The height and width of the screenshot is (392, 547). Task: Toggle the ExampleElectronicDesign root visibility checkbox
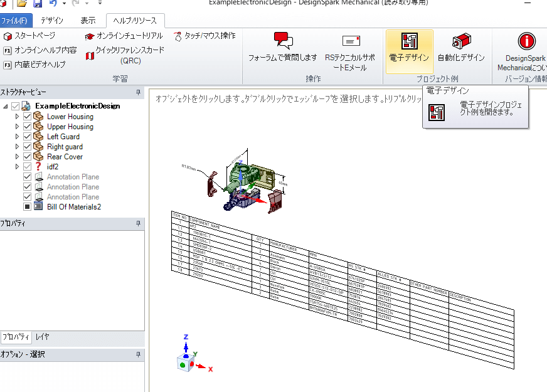click(15, 106)
